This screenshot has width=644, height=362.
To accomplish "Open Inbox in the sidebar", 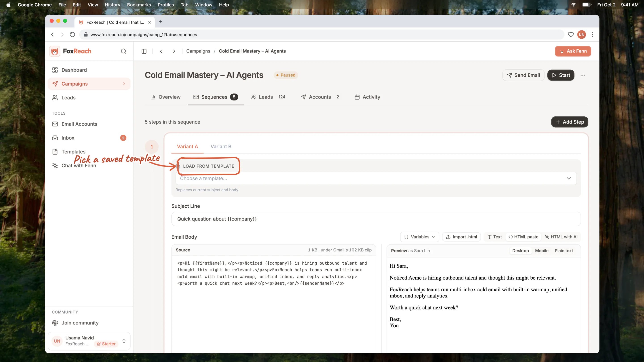I will pyautogui.click(x=89, y=138).
